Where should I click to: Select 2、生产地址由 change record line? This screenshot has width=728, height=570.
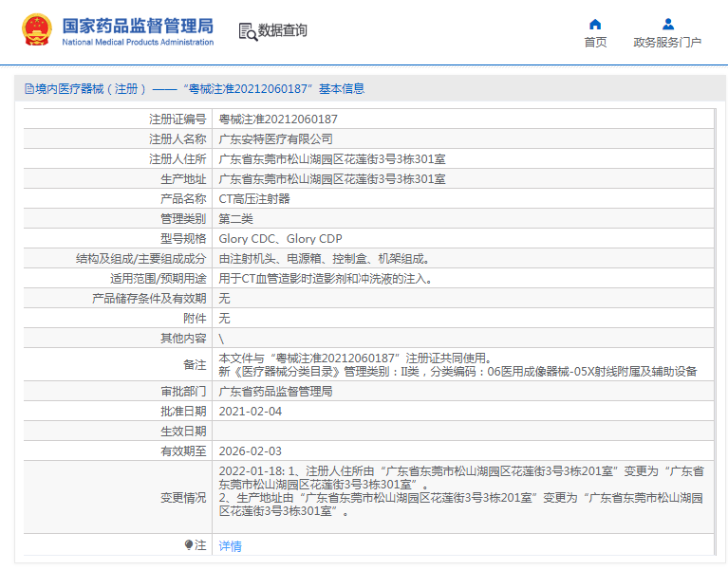coord(460,505)
